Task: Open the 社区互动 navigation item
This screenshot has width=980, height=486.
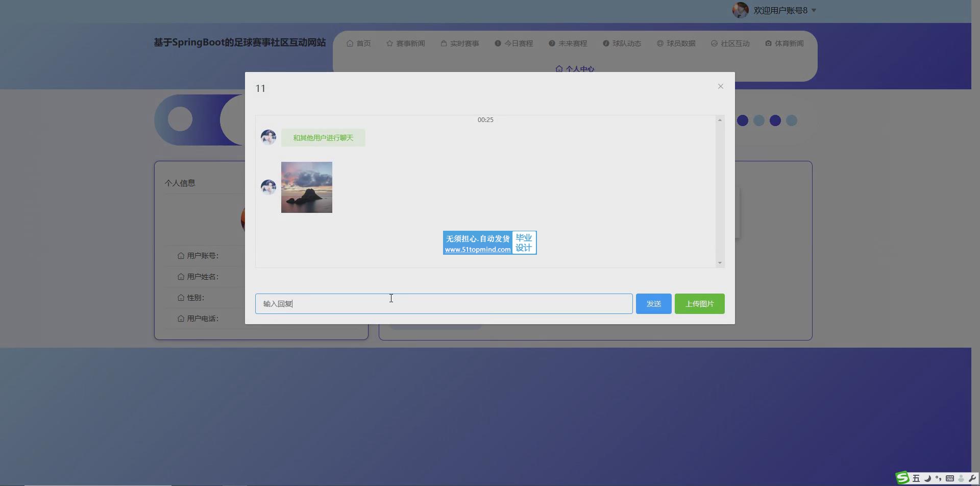Action: pos(730,43)
